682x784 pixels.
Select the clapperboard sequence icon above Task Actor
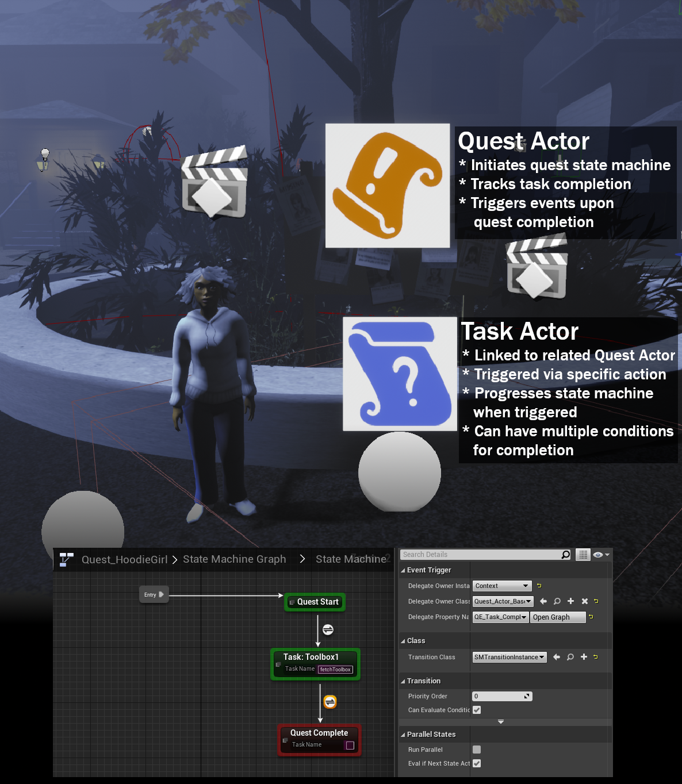537,266
